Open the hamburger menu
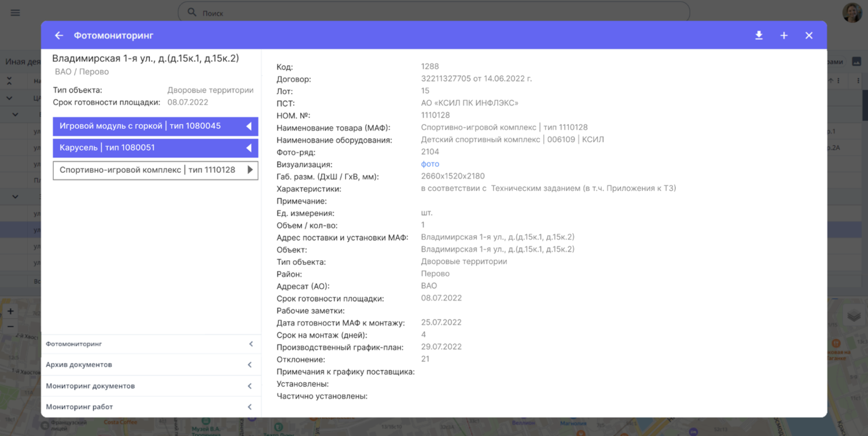The height and width of the screenshot is (436, 868). (x=16, y=13)
